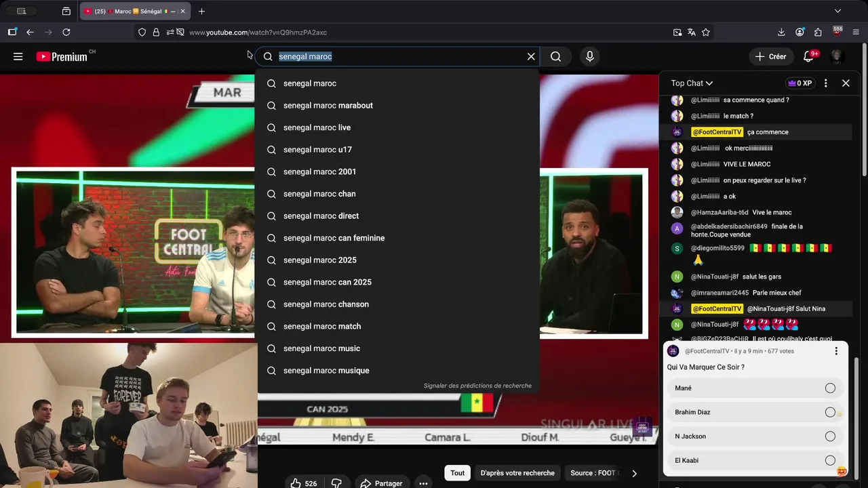Select suggestion "senegal maroc chan"
868x488 pixels.
(x=398, y=194)
